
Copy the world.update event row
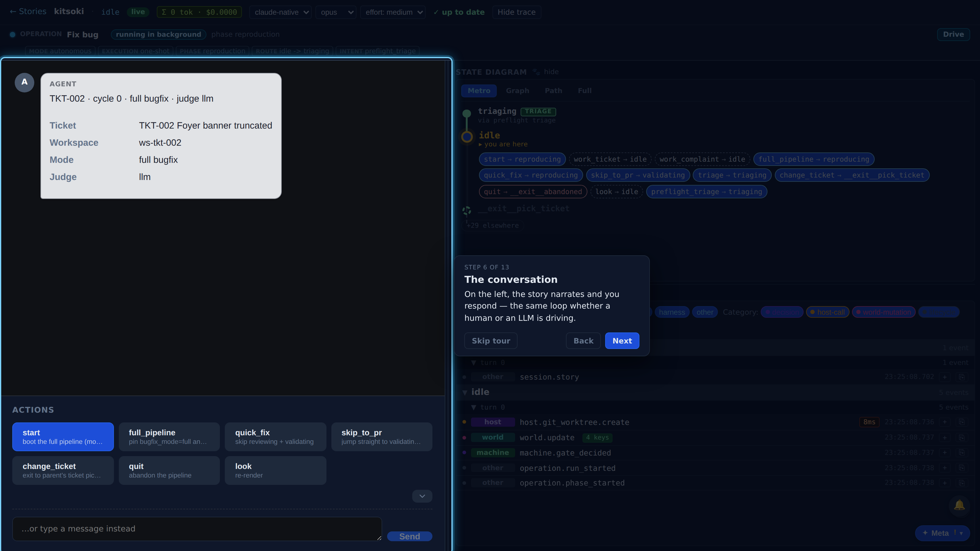point(961,437)
